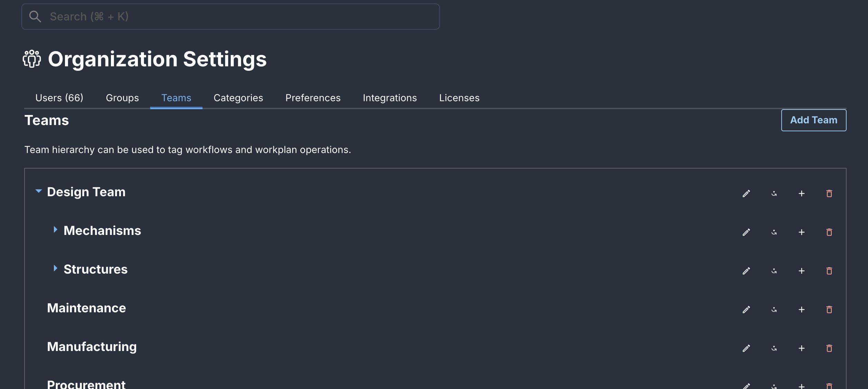
Task: Open the Categories tab
Action: [x=238, y=98]
